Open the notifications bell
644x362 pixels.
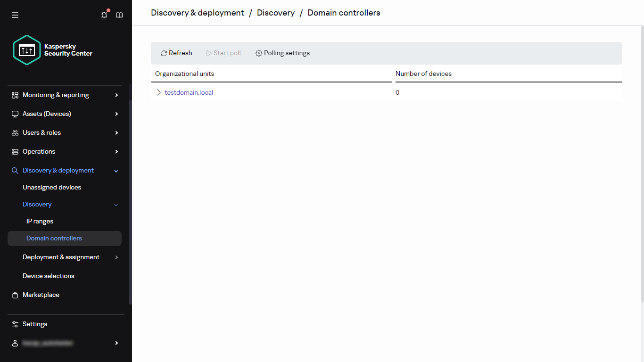click(104, 15)
